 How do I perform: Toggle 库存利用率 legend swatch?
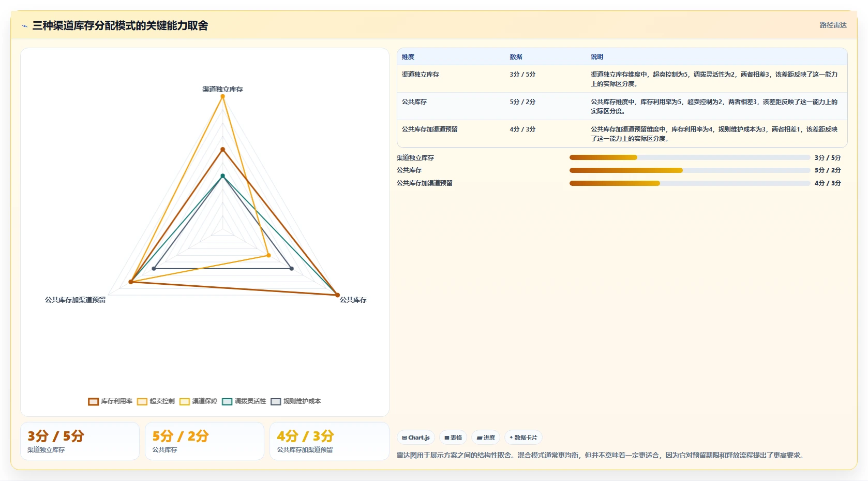click(93, 401)
